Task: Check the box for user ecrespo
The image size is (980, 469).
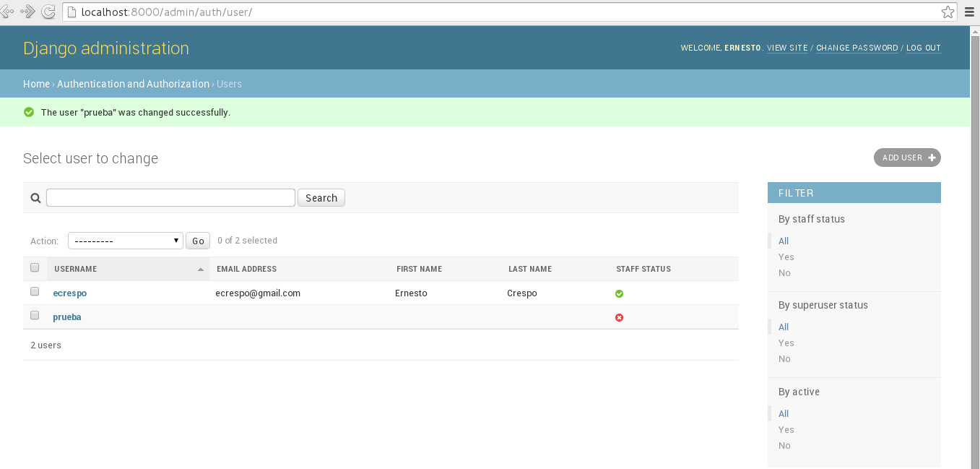Action: tap(35, 292)
